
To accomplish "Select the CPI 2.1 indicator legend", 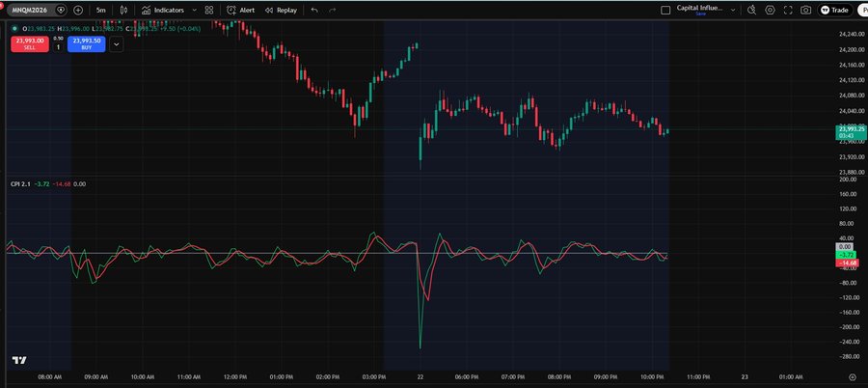I will (x=20, y=184).
